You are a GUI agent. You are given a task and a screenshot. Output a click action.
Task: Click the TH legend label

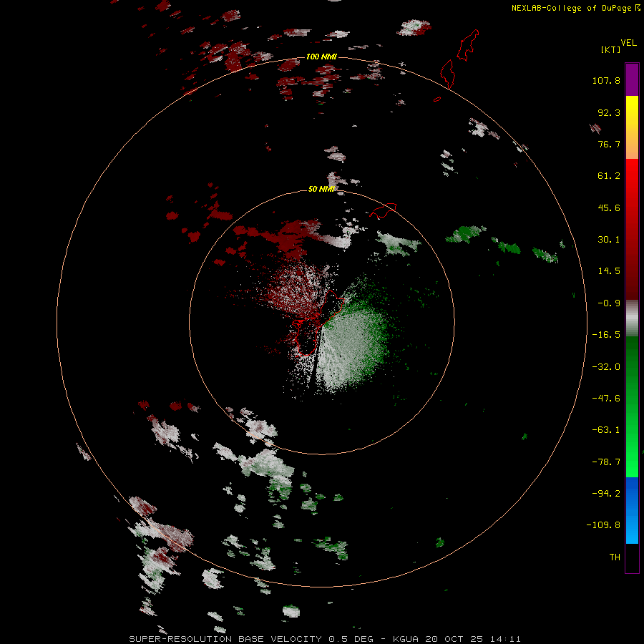click(x=615, y=557)
